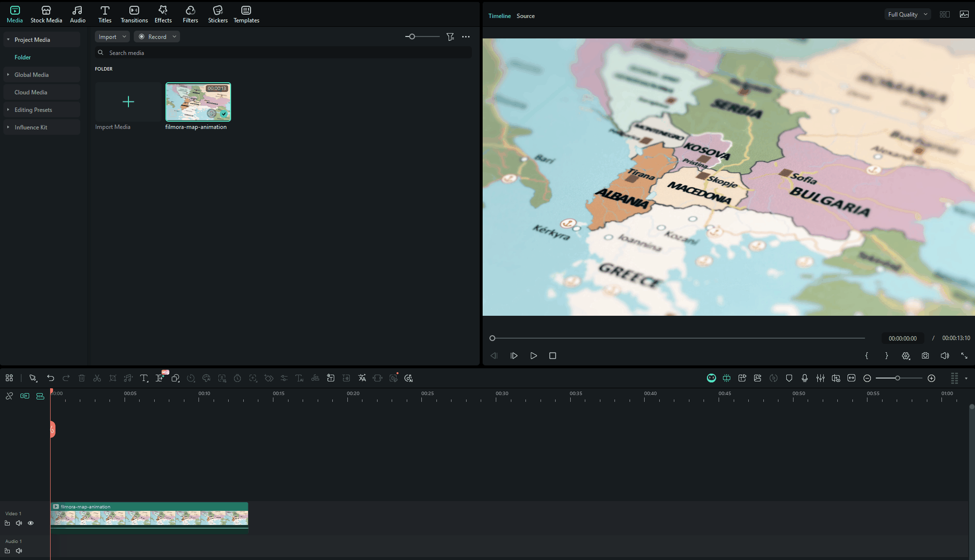Record a voiceover with the microphone icon
The image size is (975, 560).
point(804,378)
